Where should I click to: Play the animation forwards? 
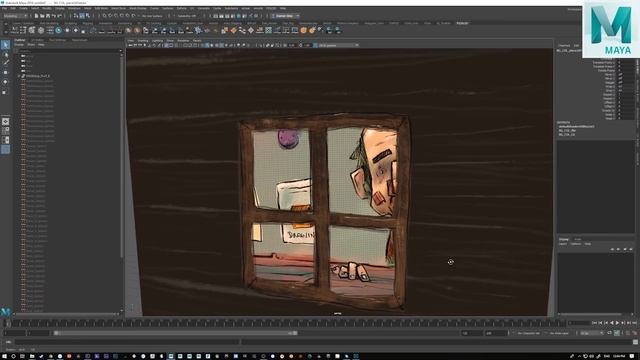[617, 323]
